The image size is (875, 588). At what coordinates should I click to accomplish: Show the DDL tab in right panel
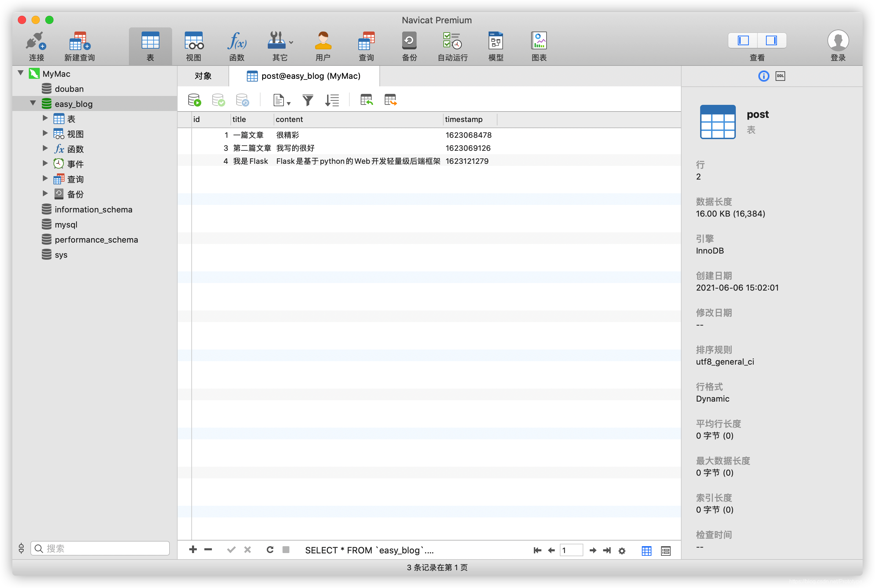click(x=780, y=76)
